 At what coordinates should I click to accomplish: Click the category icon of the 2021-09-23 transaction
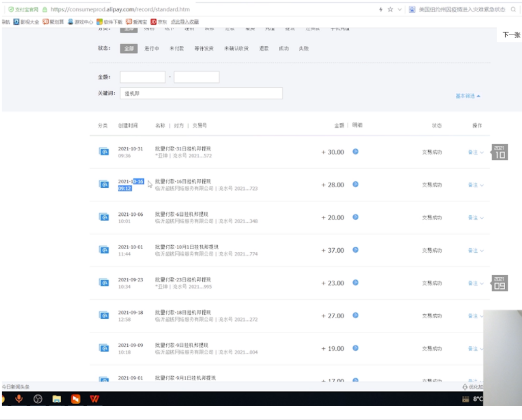click(104, 283)
